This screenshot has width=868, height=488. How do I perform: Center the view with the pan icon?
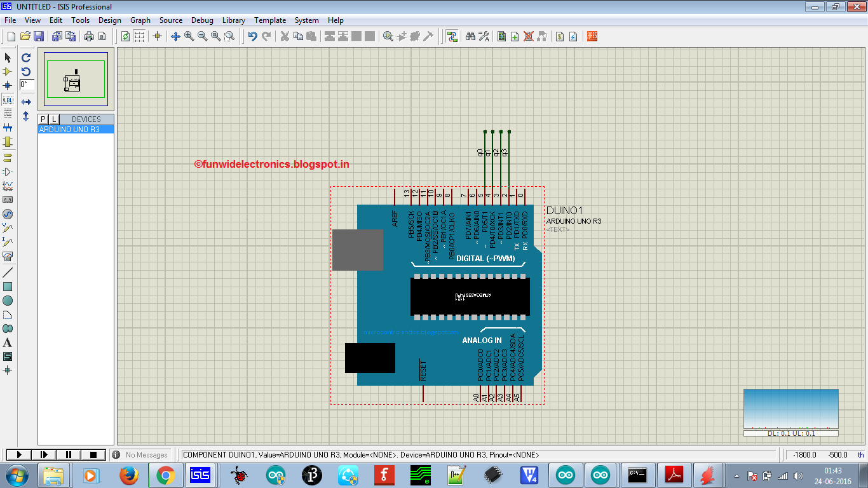176,37
